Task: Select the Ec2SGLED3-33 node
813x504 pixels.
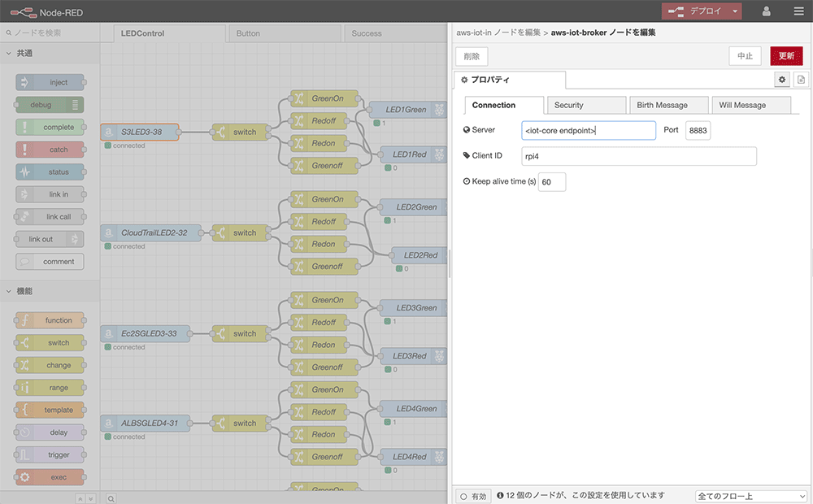Action: point(146,333)
